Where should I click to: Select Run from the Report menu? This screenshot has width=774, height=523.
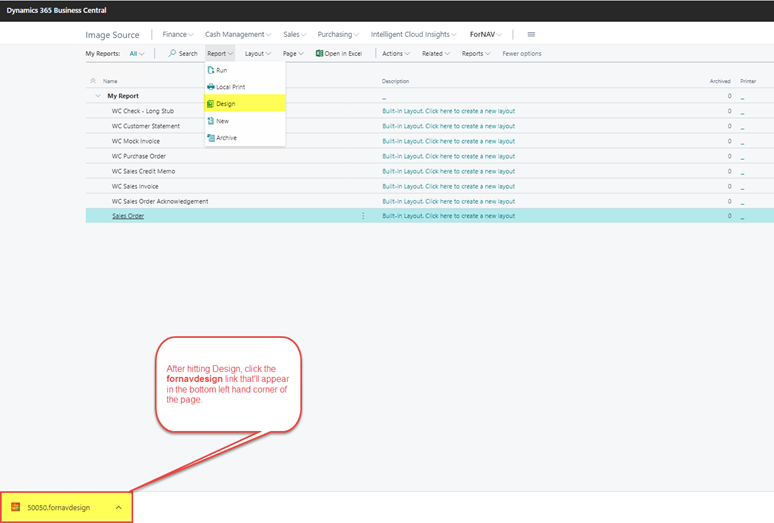[x=245, y=70]
